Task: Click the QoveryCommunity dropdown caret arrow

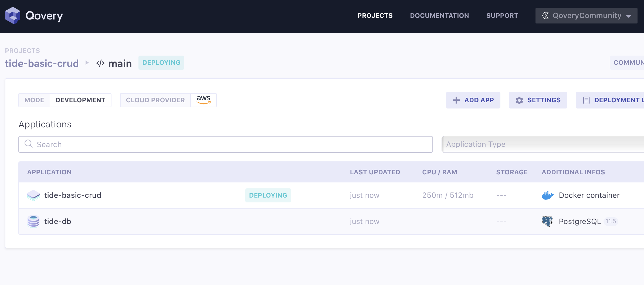Action: point(629,16)
